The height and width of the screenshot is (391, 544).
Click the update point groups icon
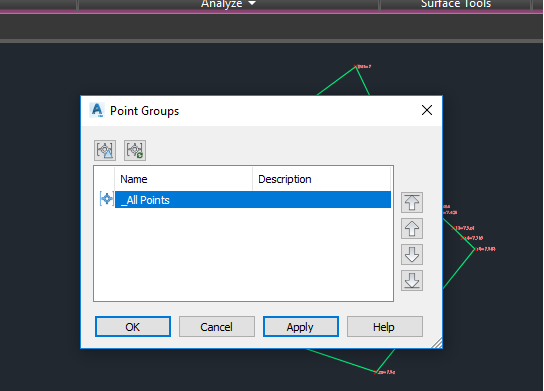(x=135, y=150)
